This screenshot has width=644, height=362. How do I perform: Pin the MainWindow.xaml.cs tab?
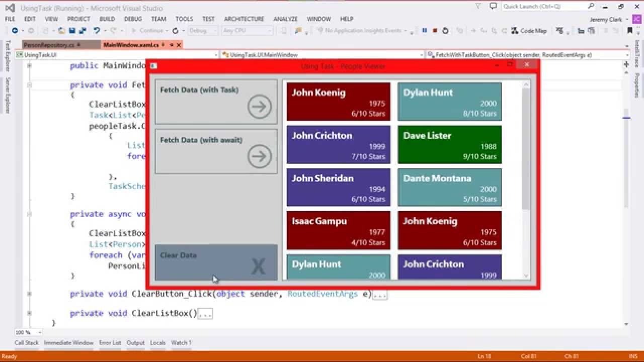172,45
